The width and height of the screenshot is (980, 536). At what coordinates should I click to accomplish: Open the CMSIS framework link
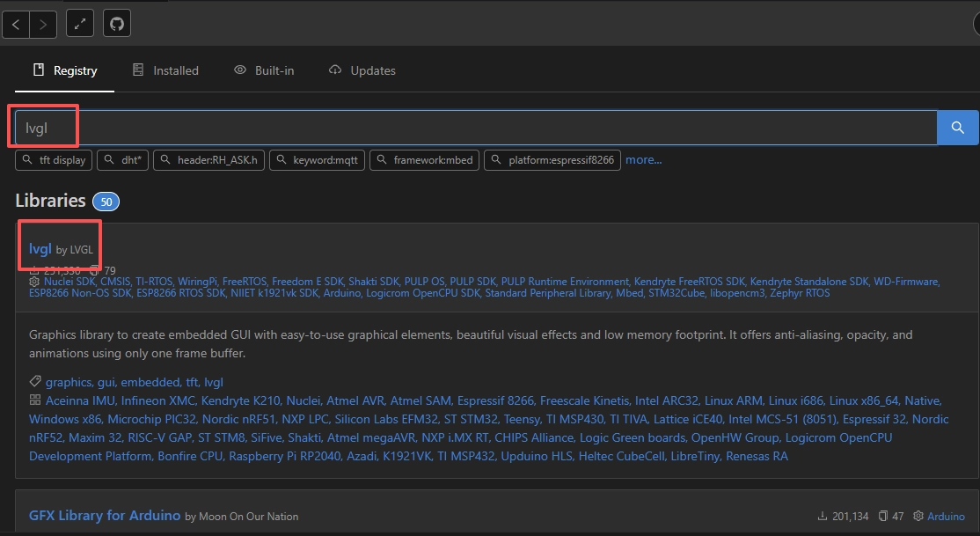tap(115, 282)
